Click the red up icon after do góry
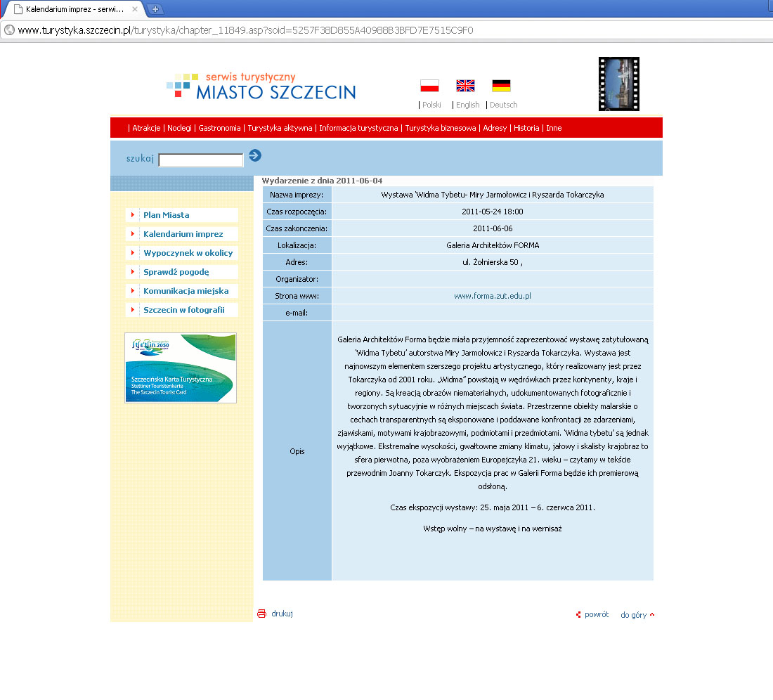The height and width of the screenshot is (700, 773). pyautogui.click(x=652, y=615)
